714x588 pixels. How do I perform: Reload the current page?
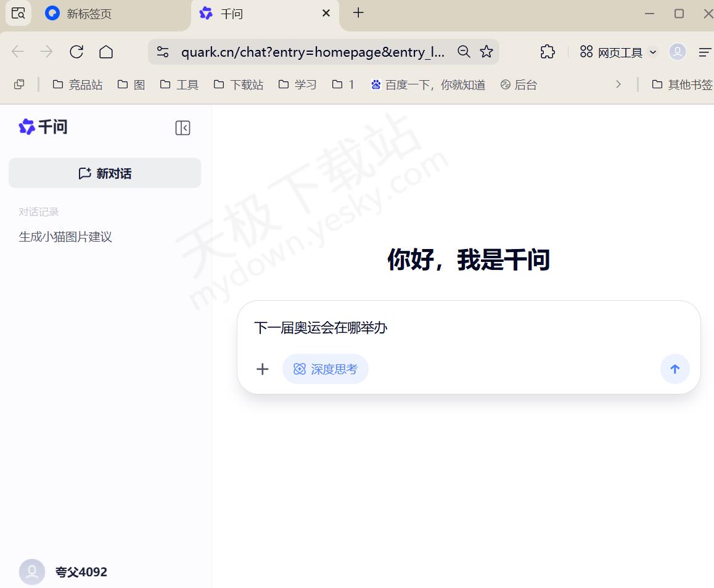tap(76, 52)
